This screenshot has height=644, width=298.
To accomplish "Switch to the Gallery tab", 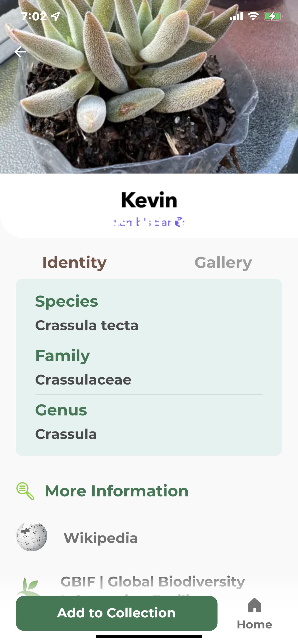I will 223,263.
